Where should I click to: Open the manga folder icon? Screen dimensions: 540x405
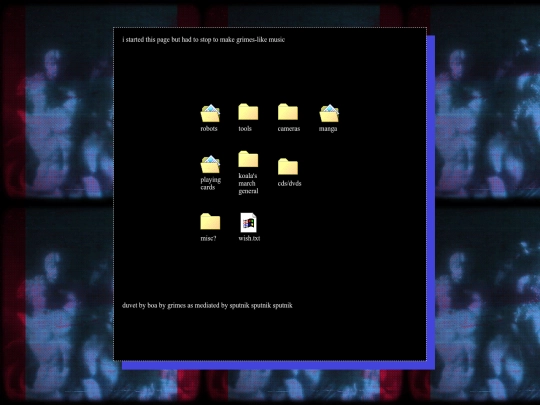pos(329,113)
